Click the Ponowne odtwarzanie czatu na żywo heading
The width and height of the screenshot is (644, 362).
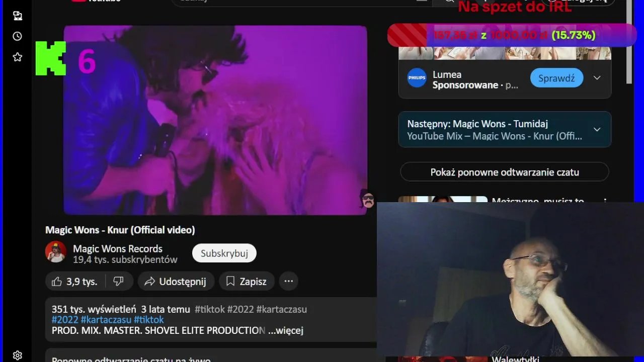131,359
